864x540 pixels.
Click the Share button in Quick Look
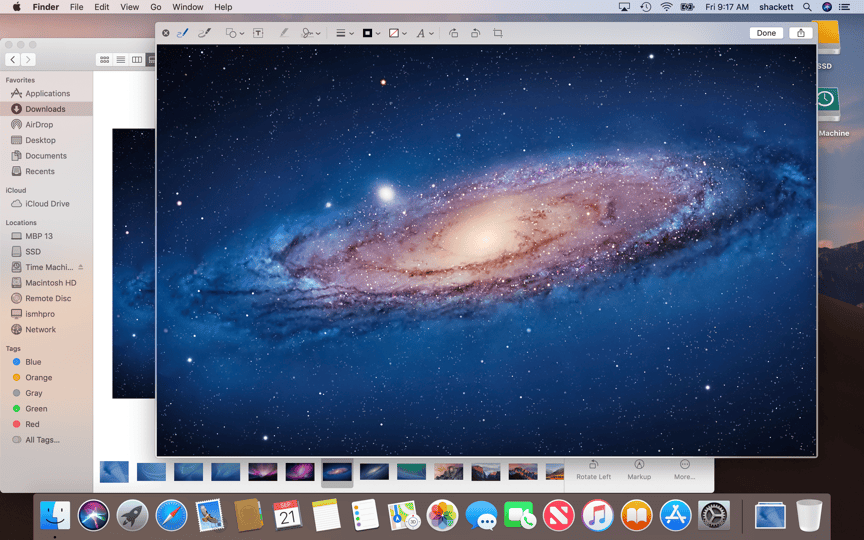pyautogui.click(x=801, y=33)
